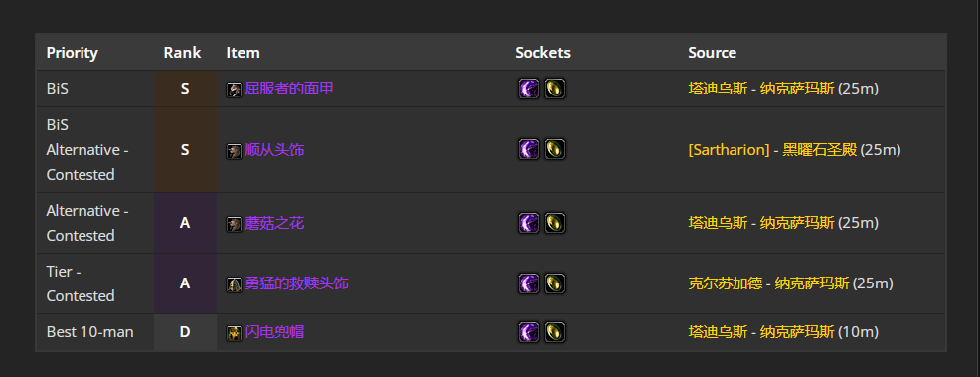
Task: Click the Rank column header
Action: pos(182,53)
